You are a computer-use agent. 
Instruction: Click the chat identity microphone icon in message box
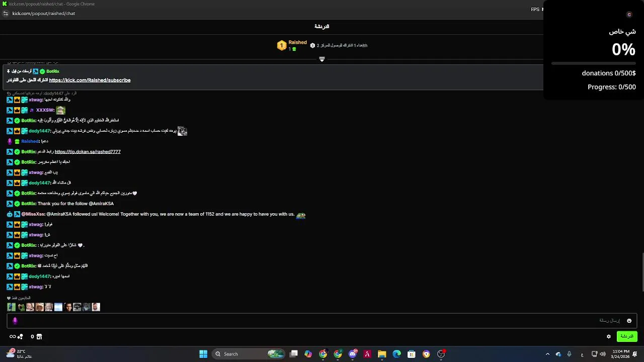pyautogui.click(x=15, y=320)
